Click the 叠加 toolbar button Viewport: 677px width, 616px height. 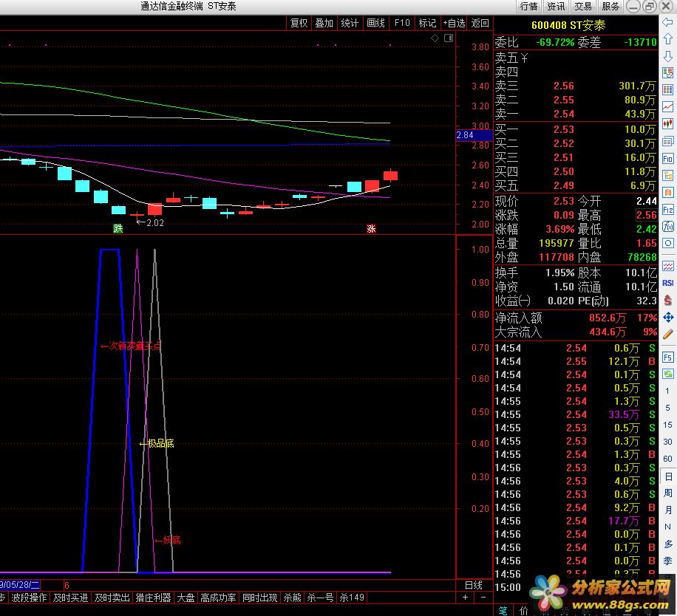point(324,23)
